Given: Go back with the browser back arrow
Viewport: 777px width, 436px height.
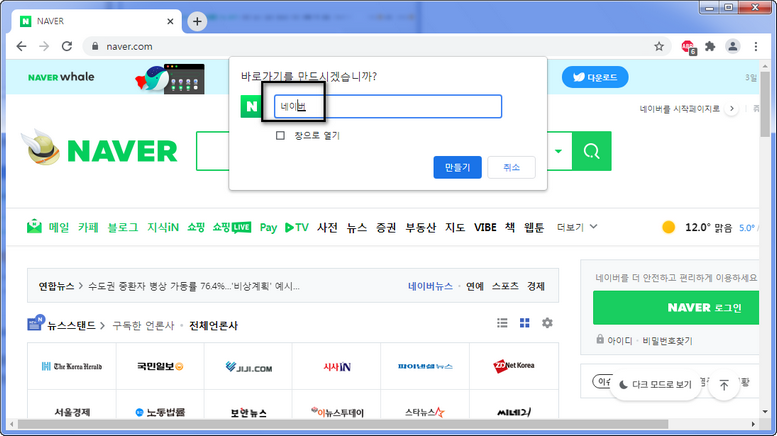Looking at the screenshot, I should pyautogui.click(x=21, y=47).
